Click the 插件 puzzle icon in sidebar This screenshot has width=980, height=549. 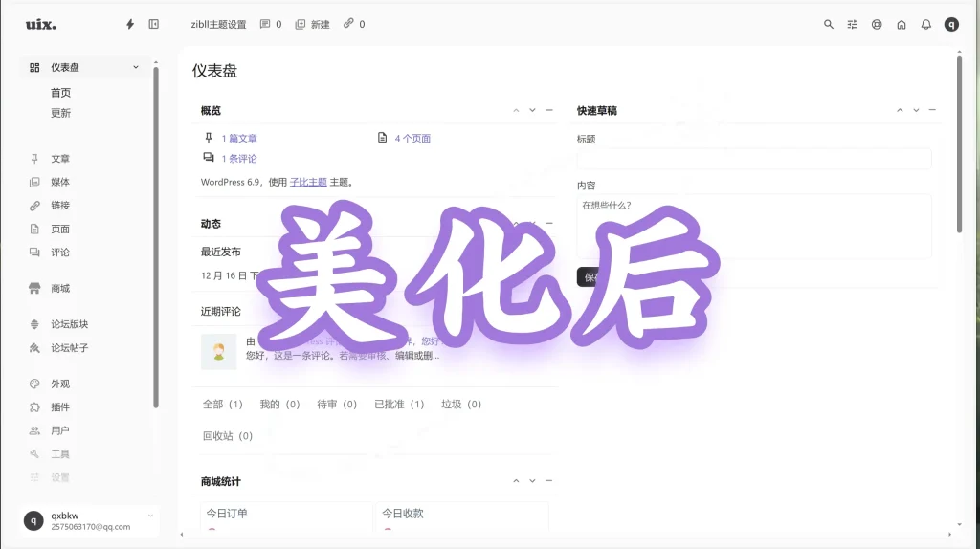pyautogui.click(x=34, y=407)
